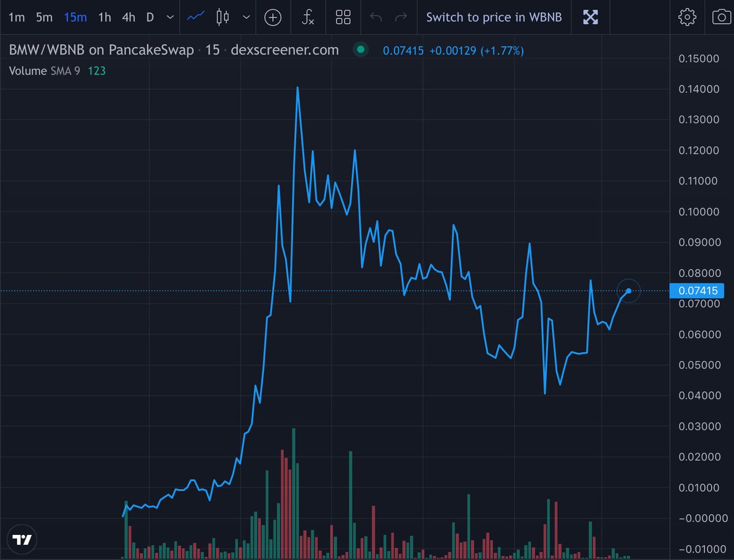Select the line chart style icon
The width and height of the screenshot is (734, 560).
pos(196,17)
